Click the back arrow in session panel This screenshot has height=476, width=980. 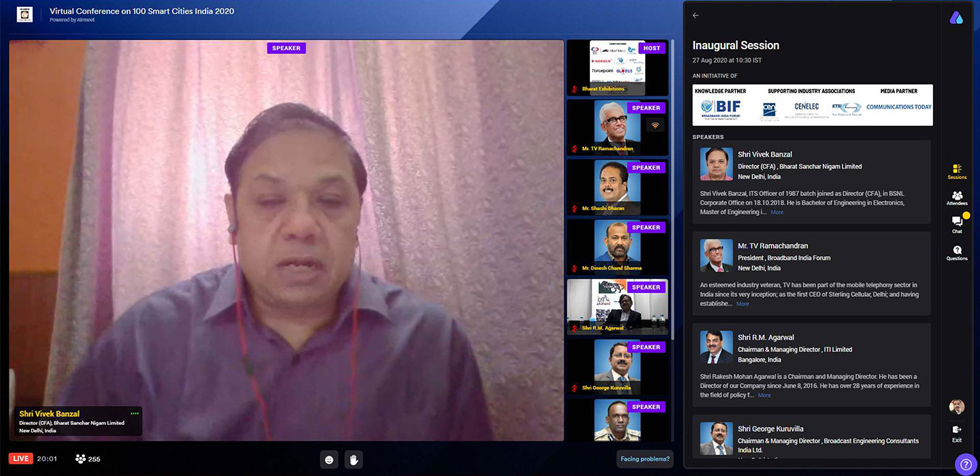click(696, 15)
